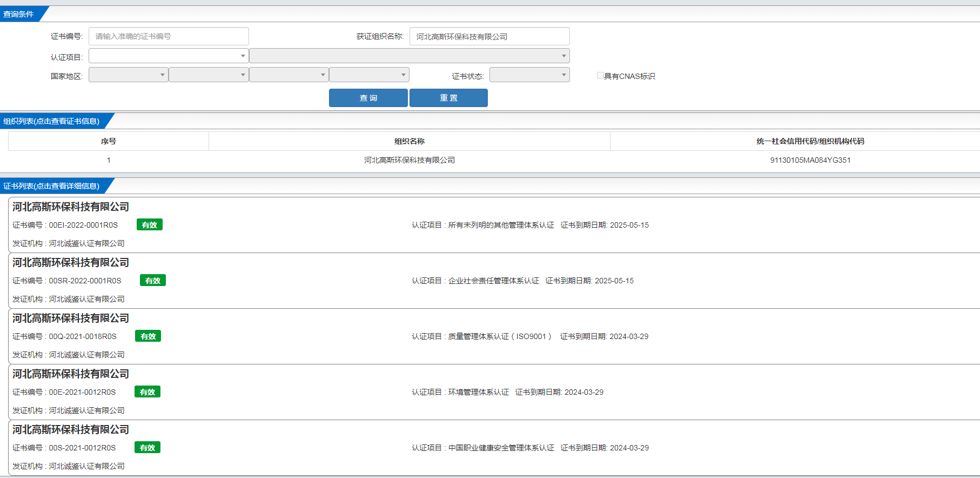Open the wide second 认证项目 dropdown
Viewport: 980px width, 478px height.
click(x=410, y=56)
